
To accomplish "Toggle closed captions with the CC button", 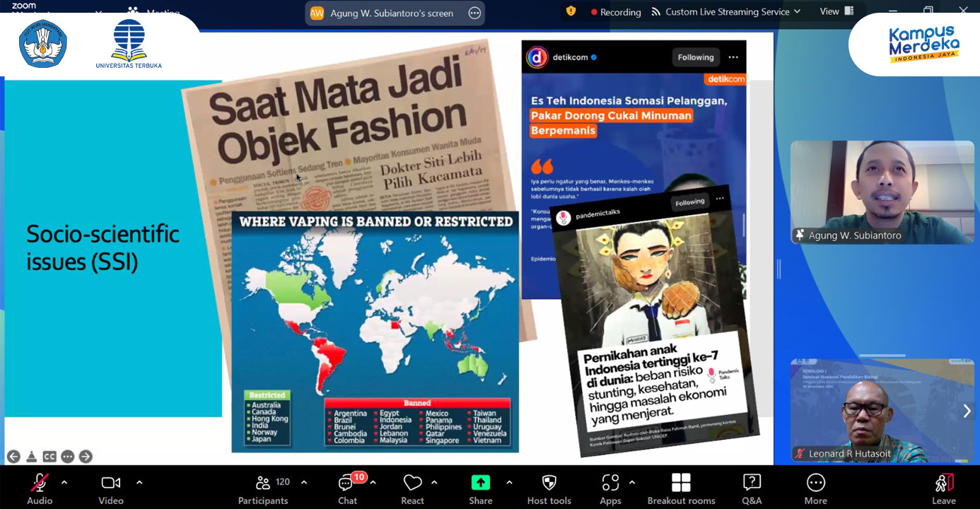I will [x=48, y=457].
